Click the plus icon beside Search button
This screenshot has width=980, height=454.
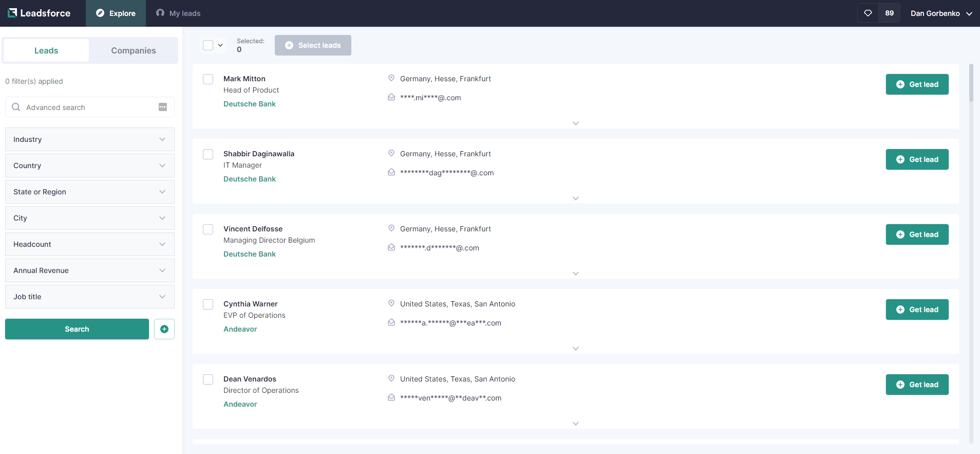(164, 329)
